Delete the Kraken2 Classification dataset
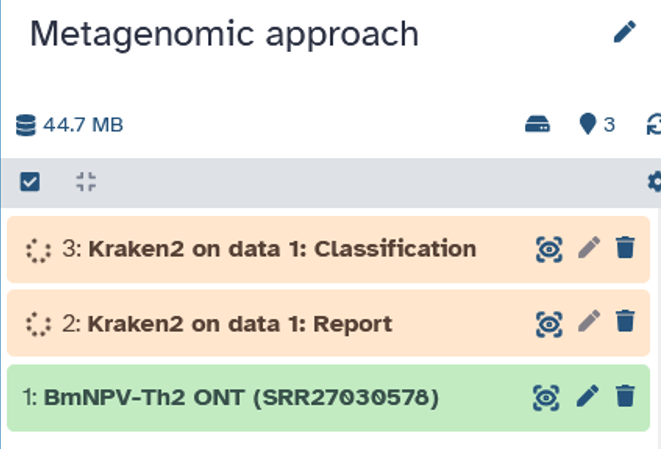This screenshot has height=449, width=661. click(625, 247)
